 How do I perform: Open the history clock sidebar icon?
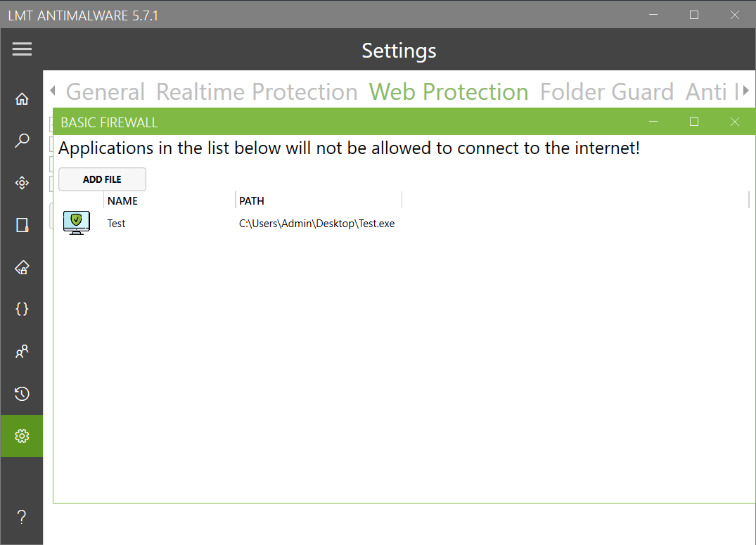22,393
